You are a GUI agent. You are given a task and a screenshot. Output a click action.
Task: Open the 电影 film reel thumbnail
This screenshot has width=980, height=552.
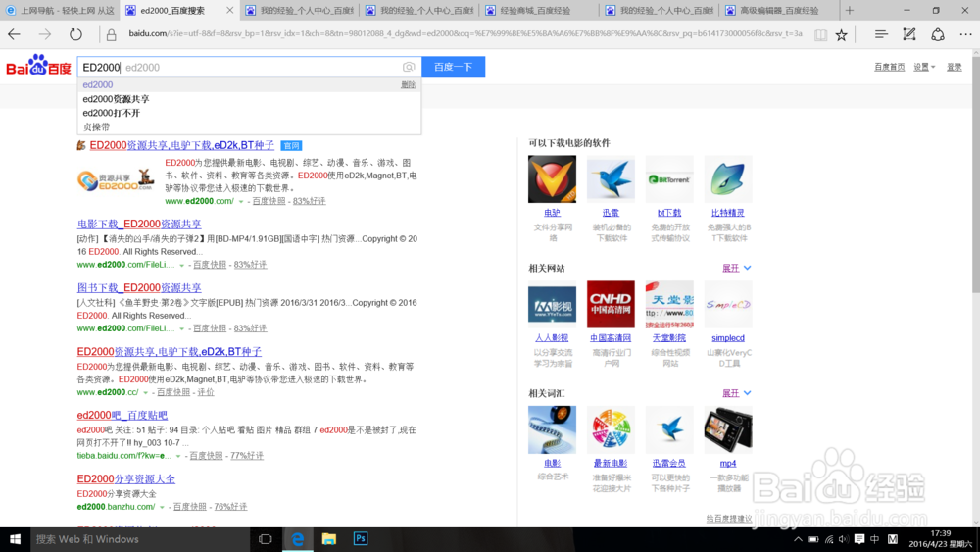tap(552, 429)
